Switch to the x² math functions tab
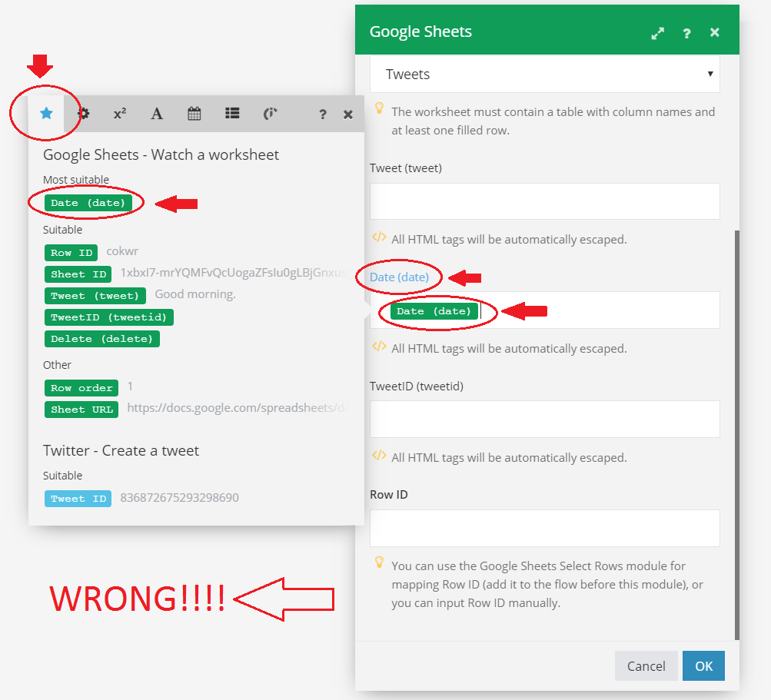 tap(120, 114)
